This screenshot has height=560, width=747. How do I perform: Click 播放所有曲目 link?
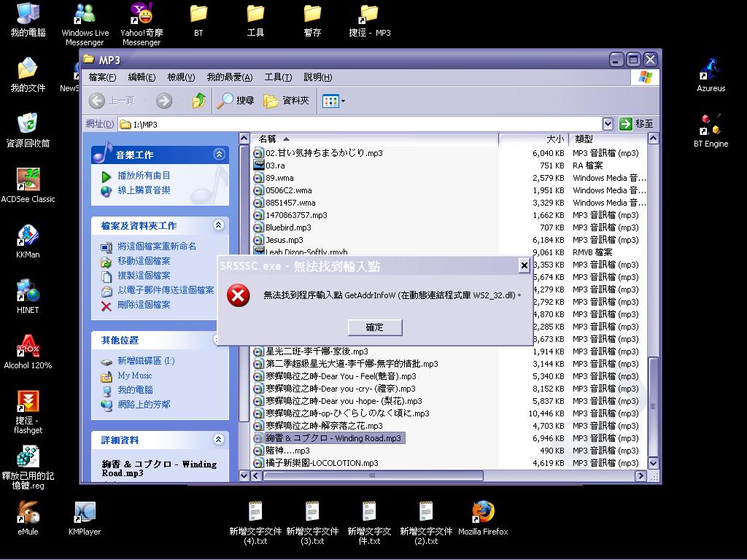144,176
